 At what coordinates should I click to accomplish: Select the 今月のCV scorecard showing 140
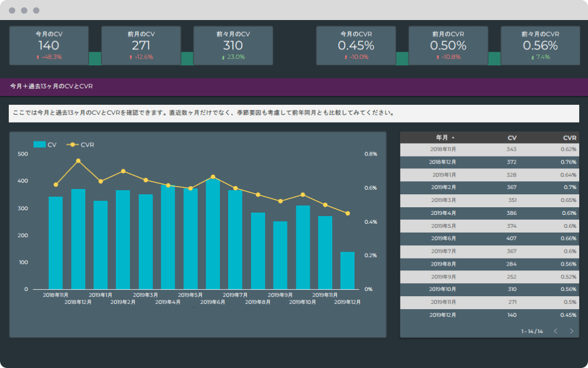(x=49, y=45)
